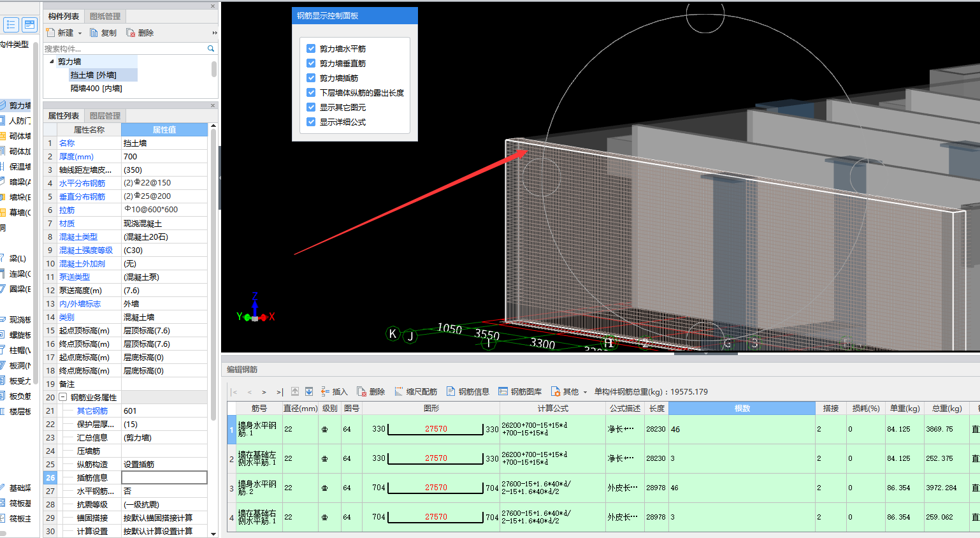Select 板洞 in component type sidebar

[16, 365]
